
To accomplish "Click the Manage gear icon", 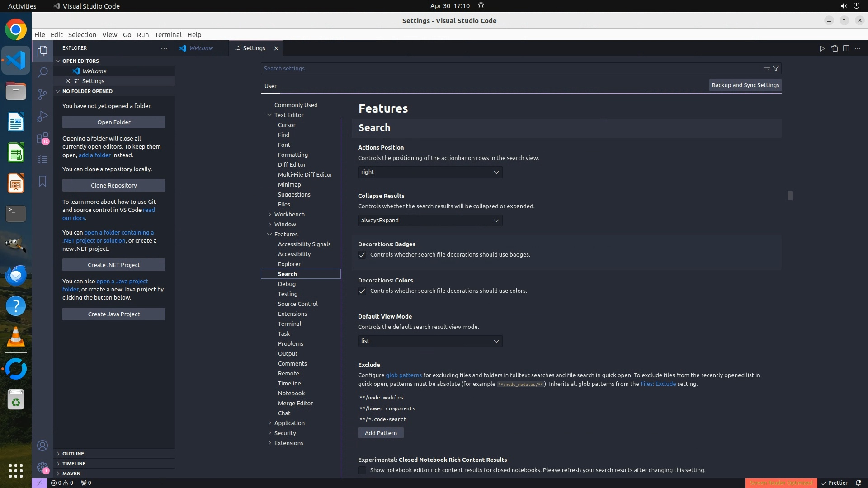I will (x=42, y=467).
